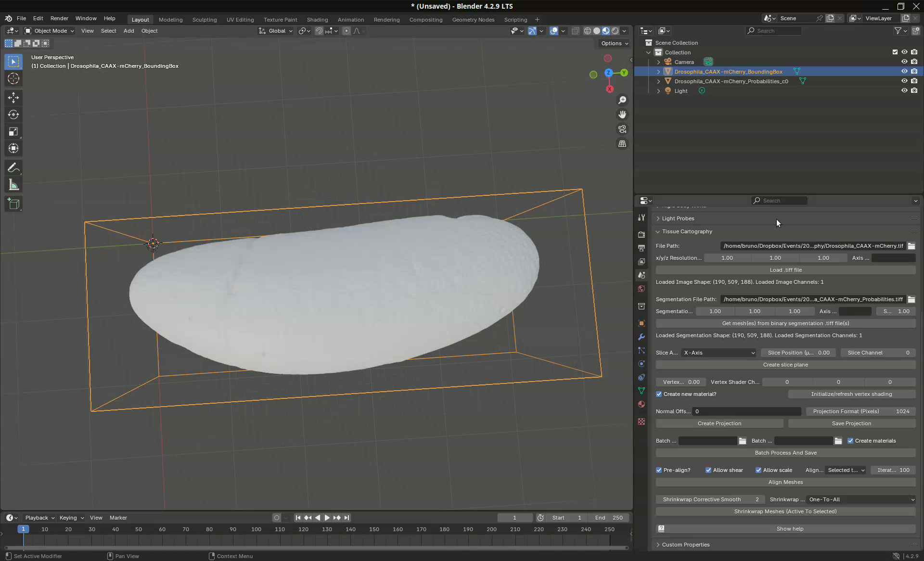Open the Modifiers wrench properties tab
This screenshot has height=561, width=924.
click(642, 337)
